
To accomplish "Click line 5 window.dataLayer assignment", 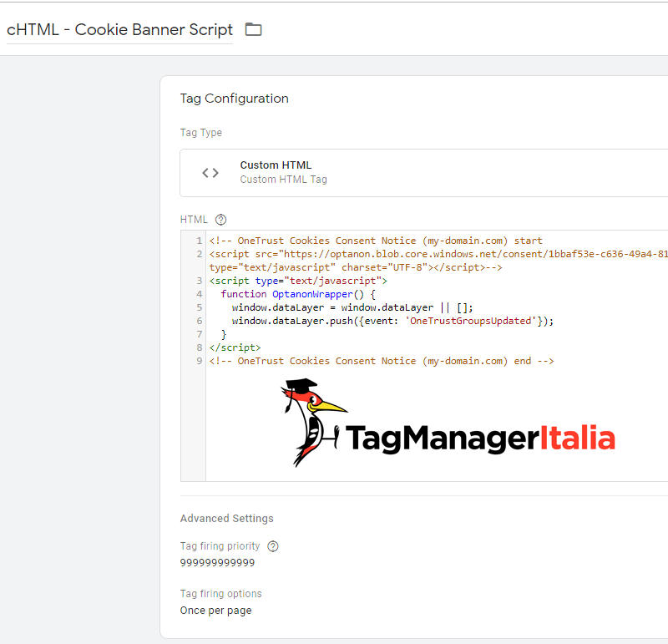I will [352, 307].
